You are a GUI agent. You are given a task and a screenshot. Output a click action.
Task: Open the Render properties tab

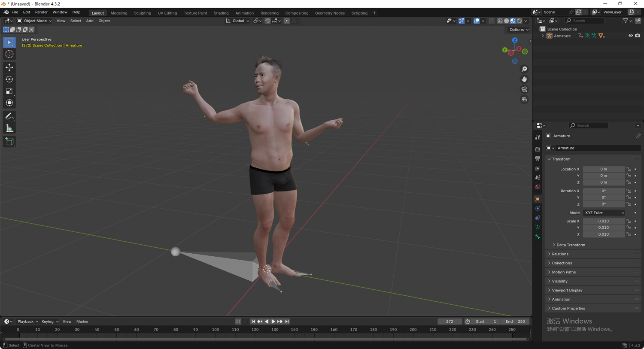pos(538,149)
